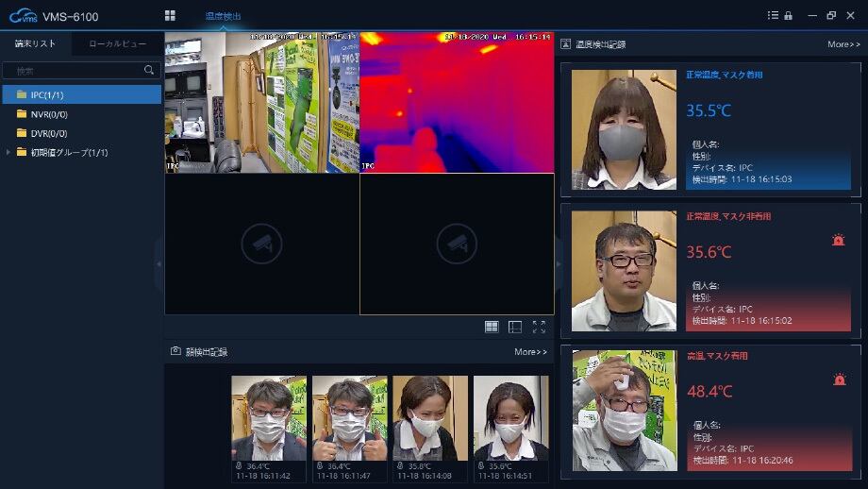Select the four-split grid layout icon
This screenshot has width=868, height=489.
(x=492, y=327)
